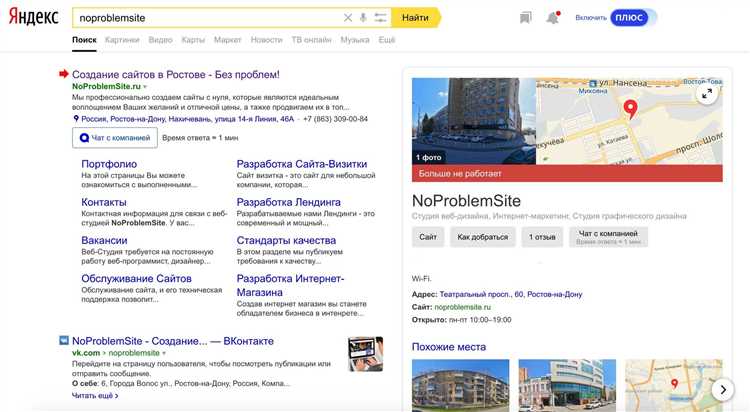
Task: Click the red location pin on map
Action: (x=630, y=108)
